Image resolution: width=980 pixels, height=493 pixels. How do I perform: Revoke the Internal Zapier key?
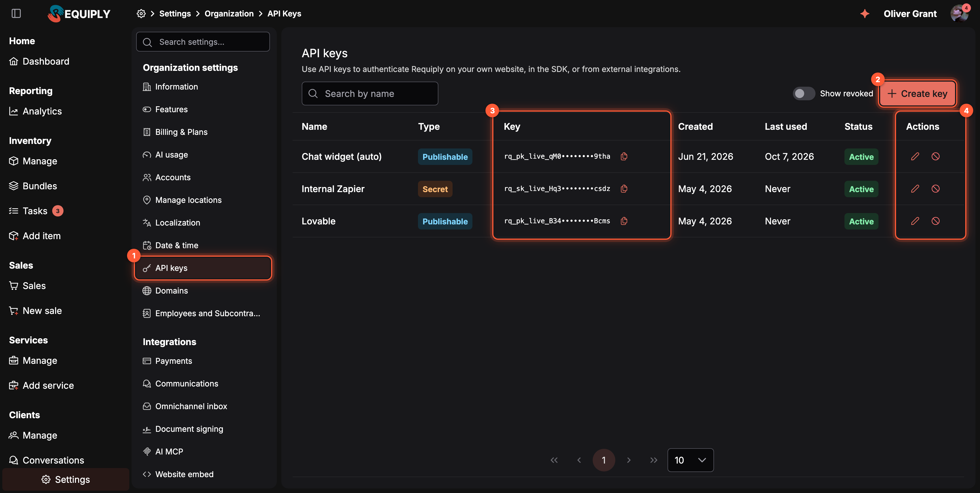935,188
